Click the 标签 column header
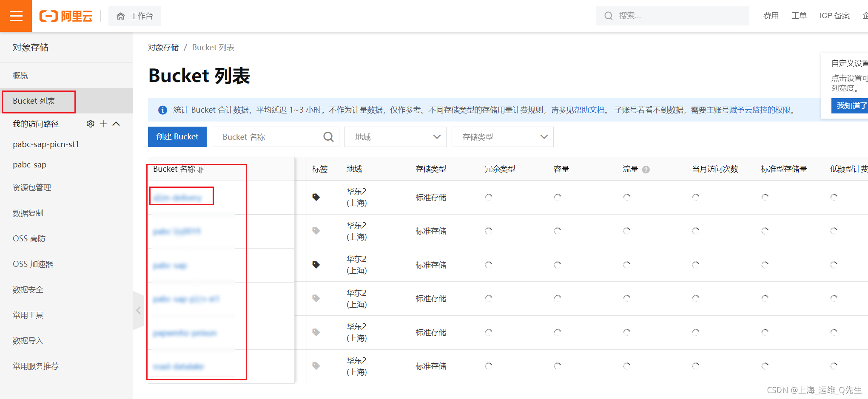Viewport: 868px width, 399px height. [x=320, y=169]
